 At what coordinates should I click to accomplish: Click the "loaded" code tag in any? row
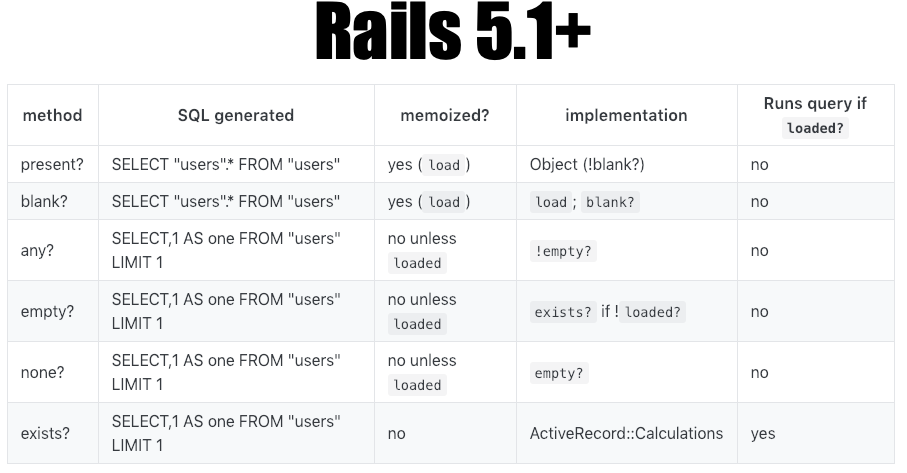(417, 263)
